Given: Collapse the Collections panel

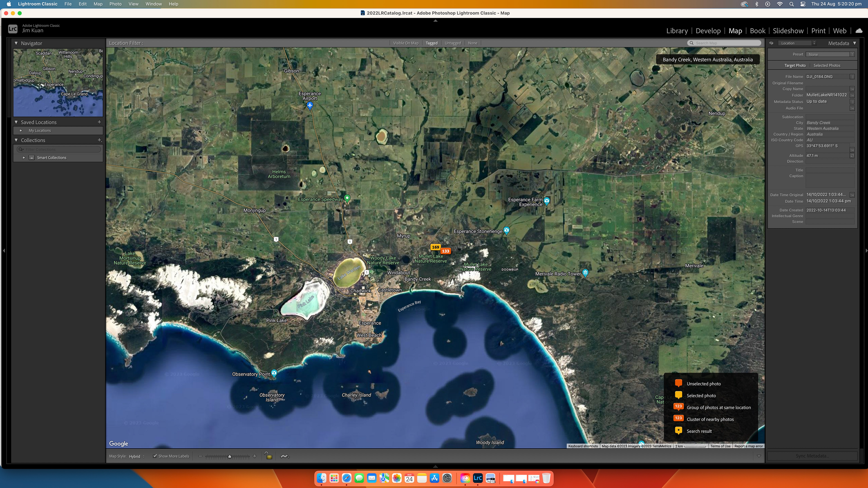Looking at the screenshot, I should pyautogui.click(x=16, y=140).
